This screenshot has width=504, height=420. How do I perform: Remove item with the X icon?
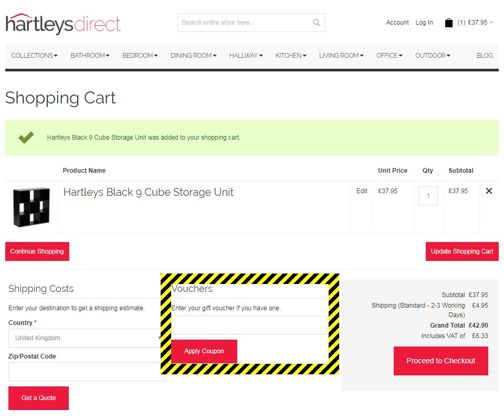489,191
